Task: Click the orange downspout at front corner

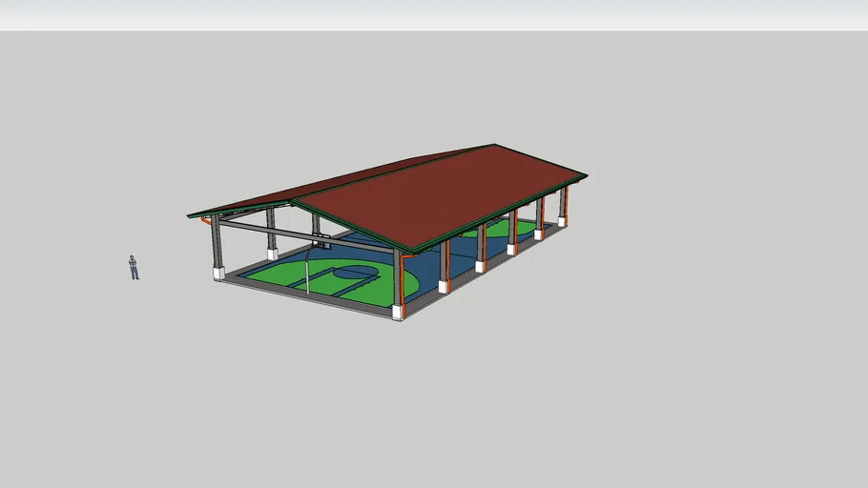Action: click(403, 286)
